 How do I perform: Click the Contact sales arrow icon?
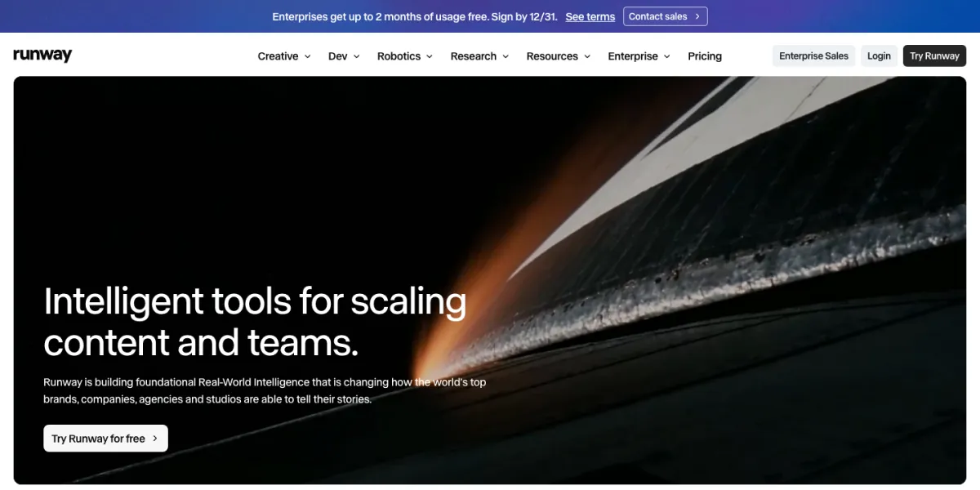point(697,16)
